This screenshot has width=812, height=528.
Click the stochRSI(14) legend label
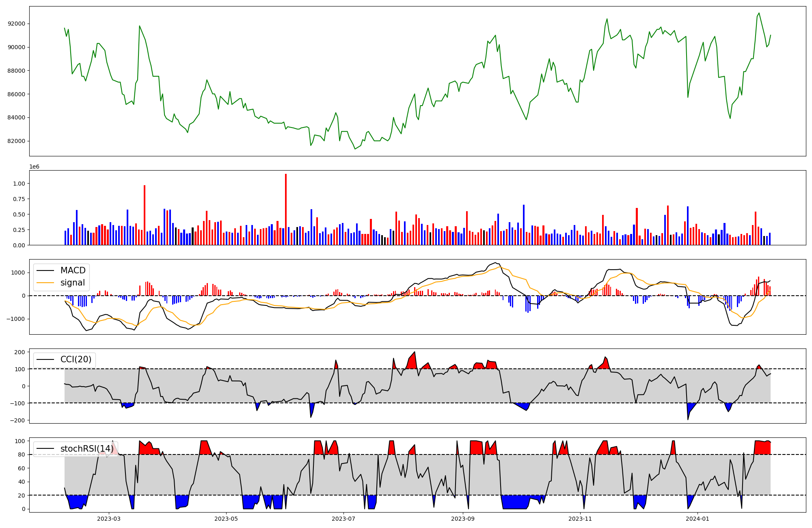click(x=87, y=449)
